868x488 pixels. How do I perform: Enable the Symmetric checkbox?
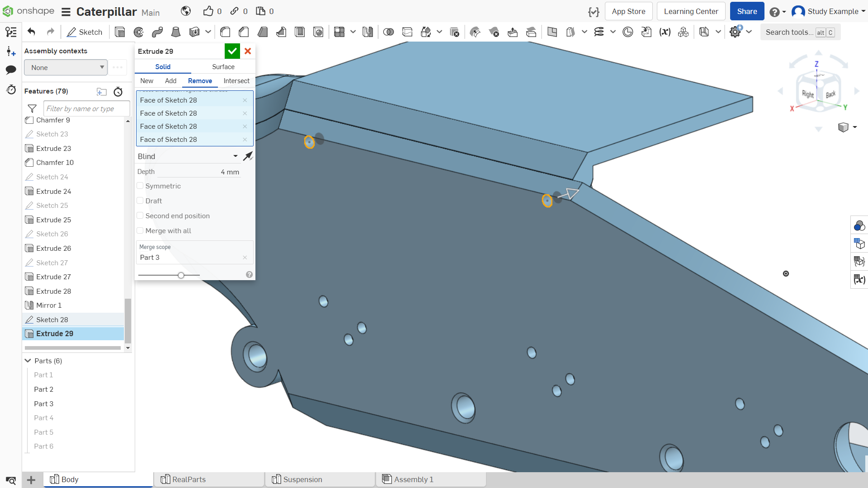pyautogui.click(x=140, y=186)
